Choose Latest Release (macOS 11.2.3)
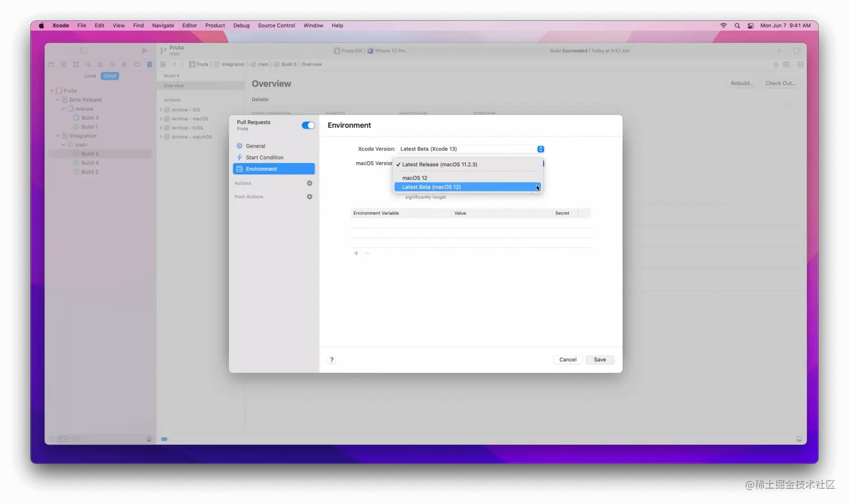This screenshot has width=849, height=504. (x=468, y=164)
